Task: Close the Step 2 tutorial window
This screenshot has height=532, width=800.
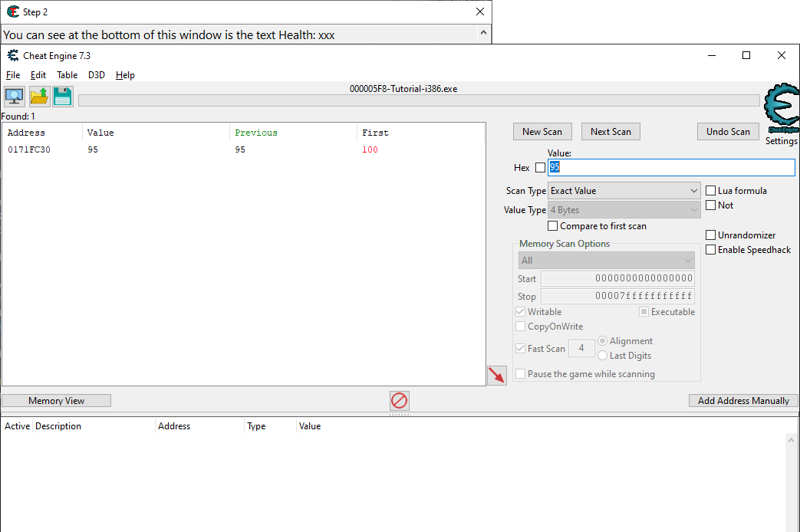Action: coord(480,11)
